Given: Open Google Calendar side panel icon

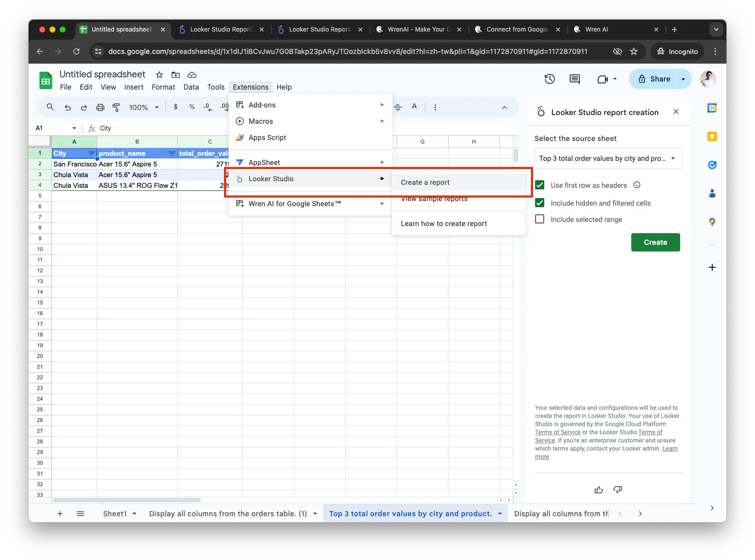Looking at the screenshot, I should tap(712, 108).
